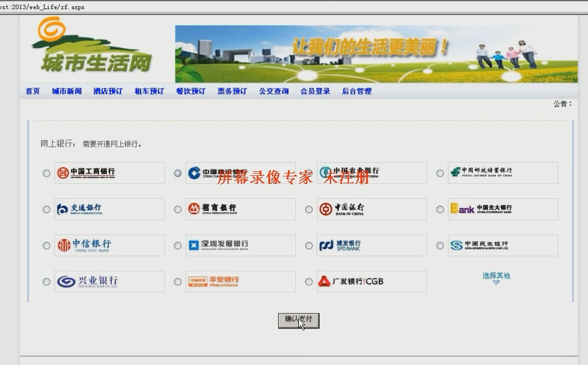
Task: Open the 票务预订 menu item
Action: pos(232,91)
